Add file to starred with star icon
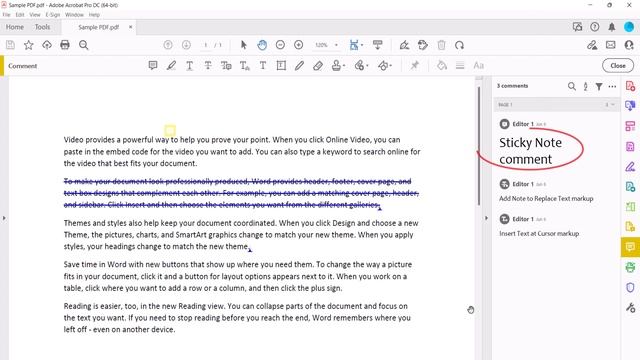640x360 pixels. pyautogui.click(x=29, y=45)
